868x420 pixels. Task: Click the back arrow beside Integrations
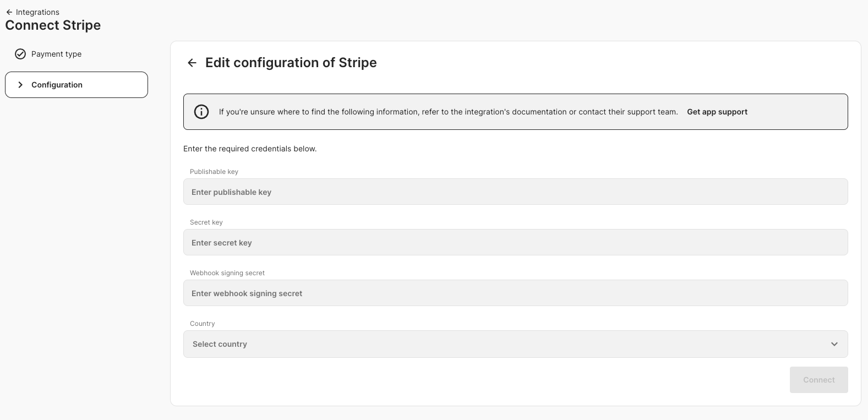9,12
